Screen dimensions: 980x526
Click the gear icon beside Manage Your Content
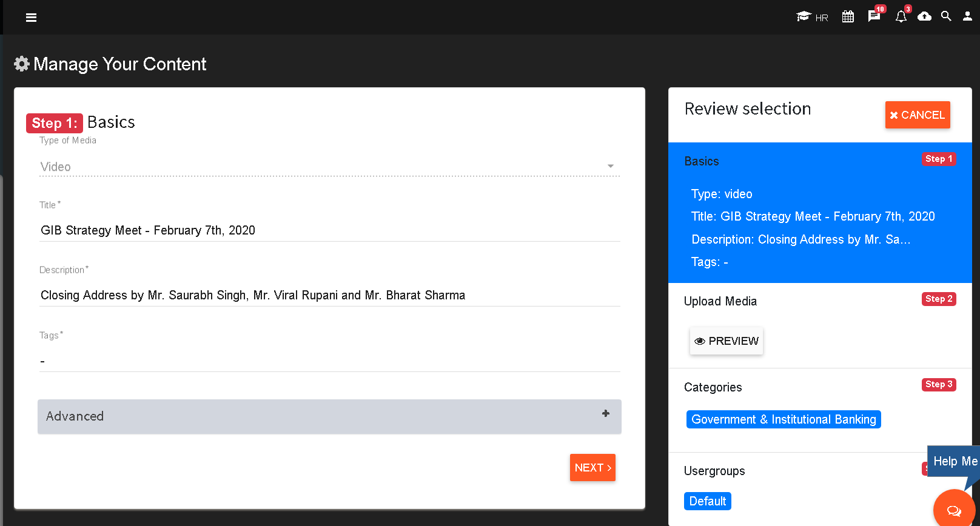(x=22, y=64)
